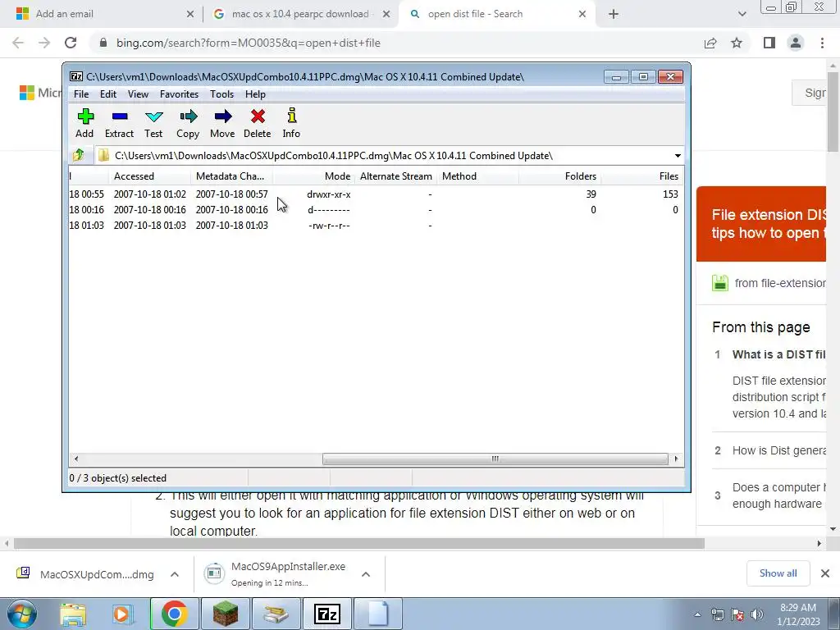This screenshot has width=840, height=630.
Task: Click the Move toolbar icon
Action: pos(222,123)
